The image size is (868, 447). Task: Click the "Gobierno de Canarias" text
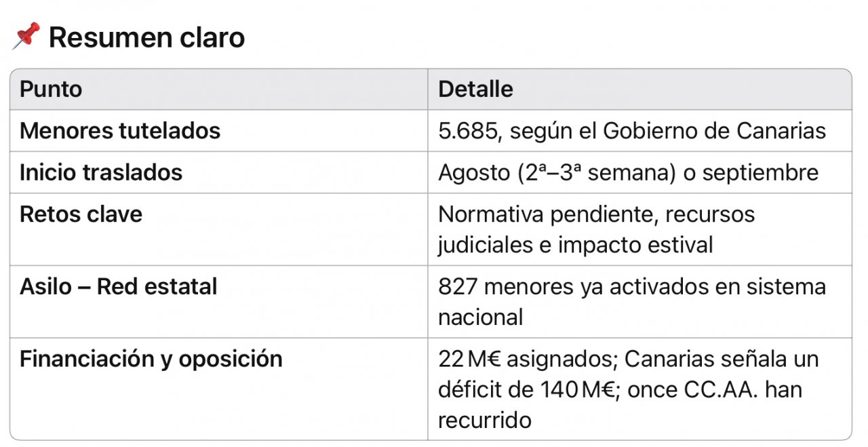tap(714, 130)
